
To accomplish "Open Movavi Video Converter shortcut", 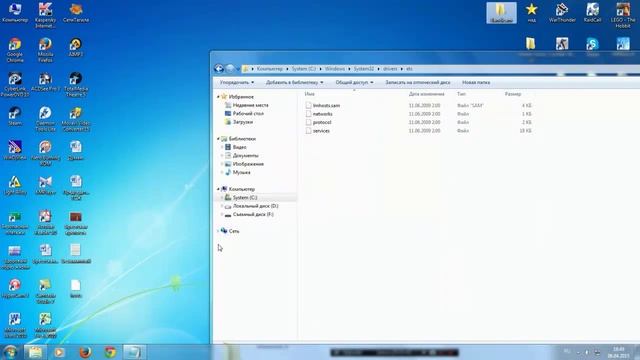I will [x=76, y=119].
